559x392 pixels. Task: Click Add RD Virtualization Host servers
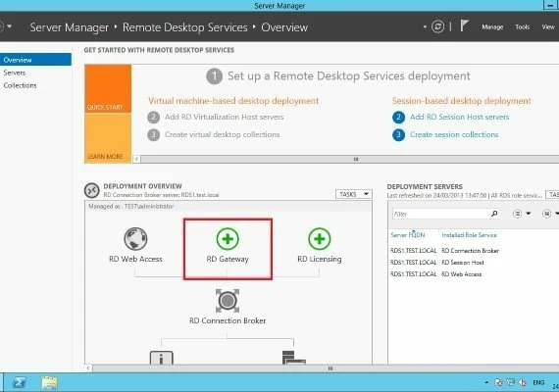224,117
